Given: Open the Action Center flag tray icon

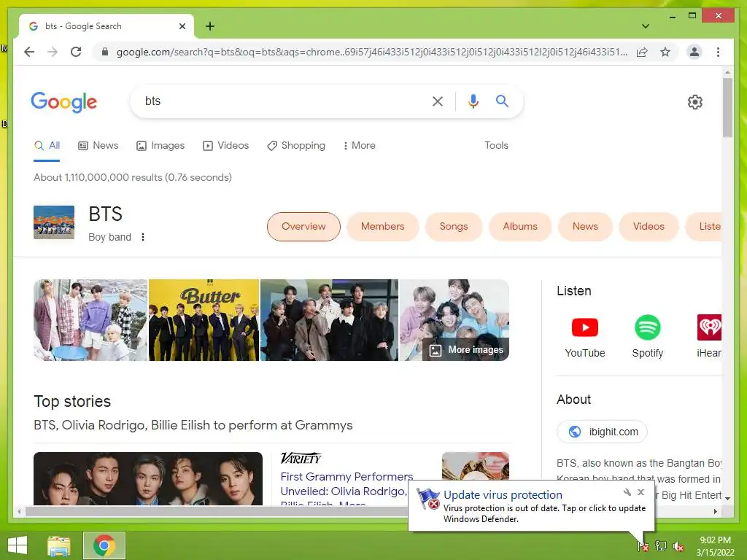Looking at the screenshot, I should (643, 546).
